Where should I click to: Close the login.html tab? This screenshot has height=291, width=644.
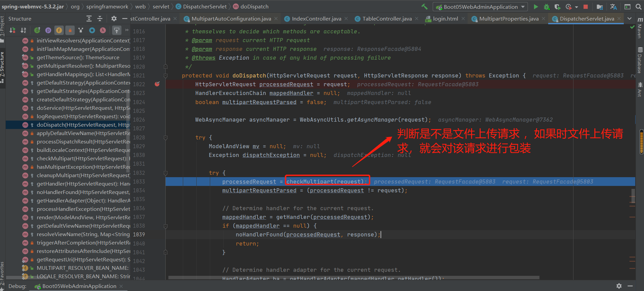(463, 19)
